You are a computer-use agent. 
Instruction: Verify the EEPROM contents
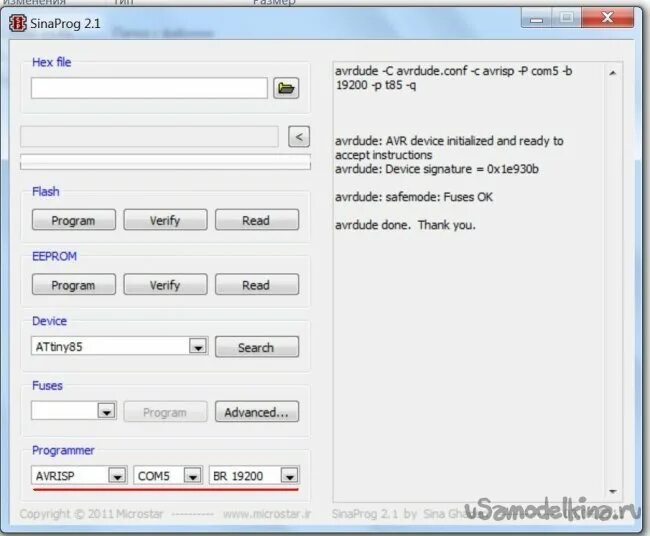[x=165, y=284]
